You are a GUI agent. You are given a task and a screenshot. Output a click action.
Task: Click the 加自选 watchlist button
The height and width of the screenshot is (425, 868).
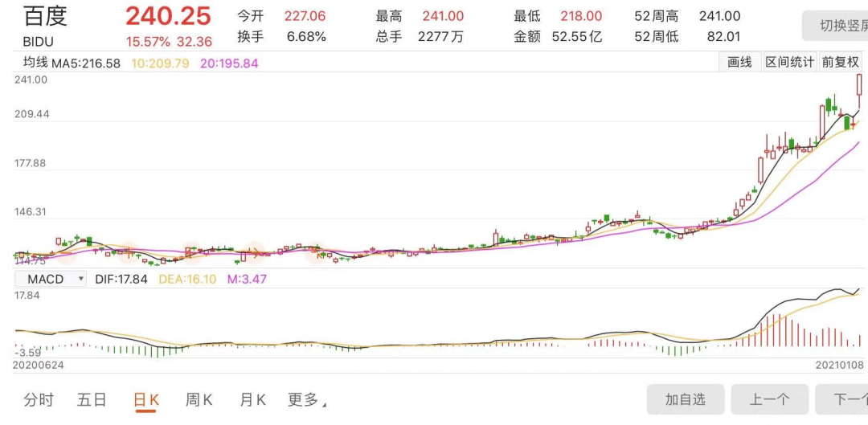[x=686, y=399]
